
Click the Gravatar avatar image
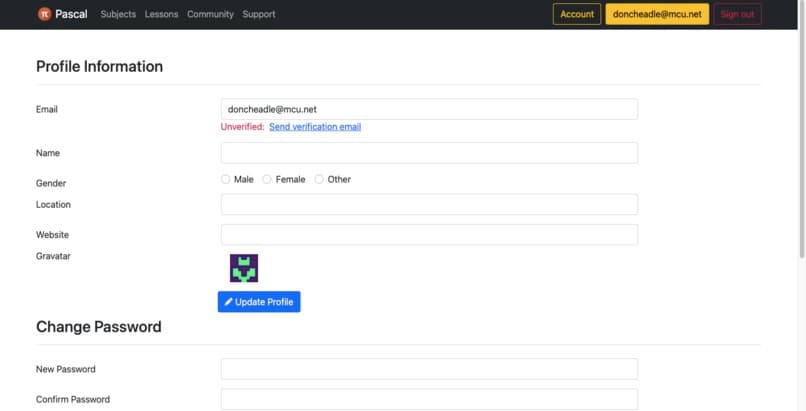coord(244,268)
